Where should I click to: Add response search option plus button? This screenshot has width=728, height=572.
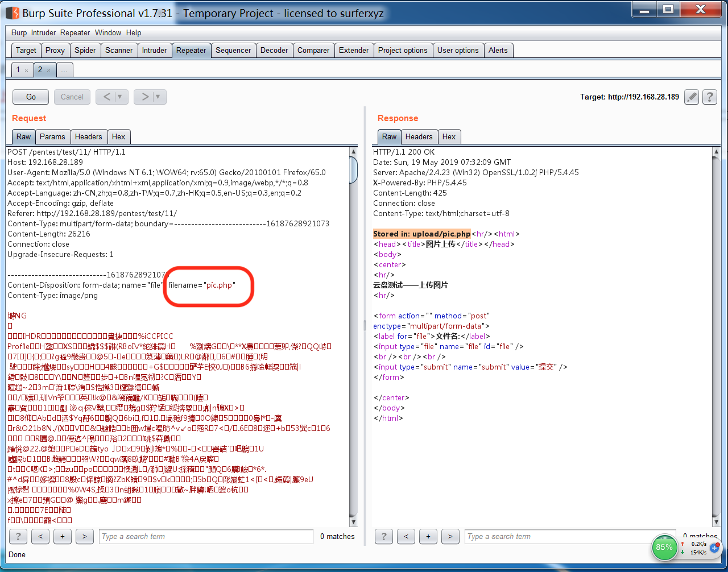tap(428, 536)
